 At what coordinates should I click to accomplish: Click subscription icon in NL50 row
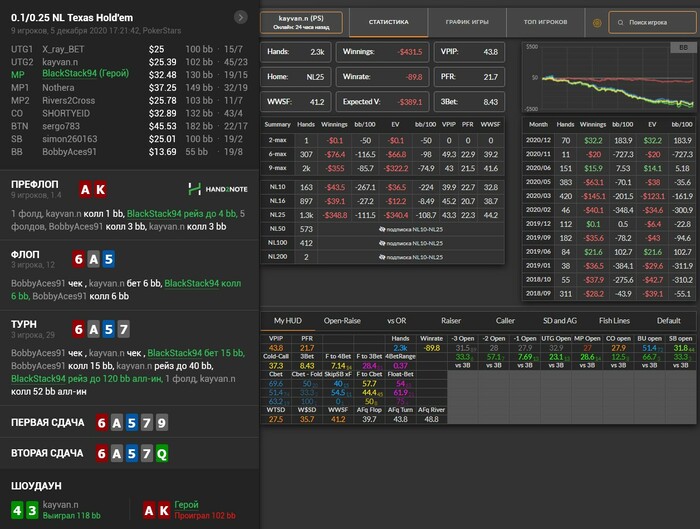pyautogui.click(x=382, y=229)
